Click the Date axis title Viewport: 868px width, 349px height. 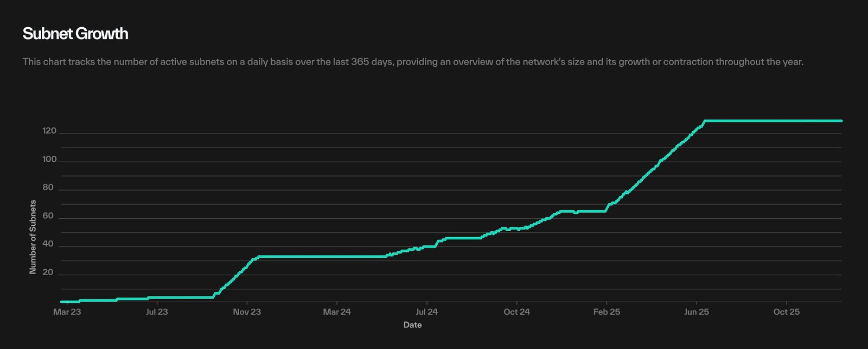tap(412, 325)
